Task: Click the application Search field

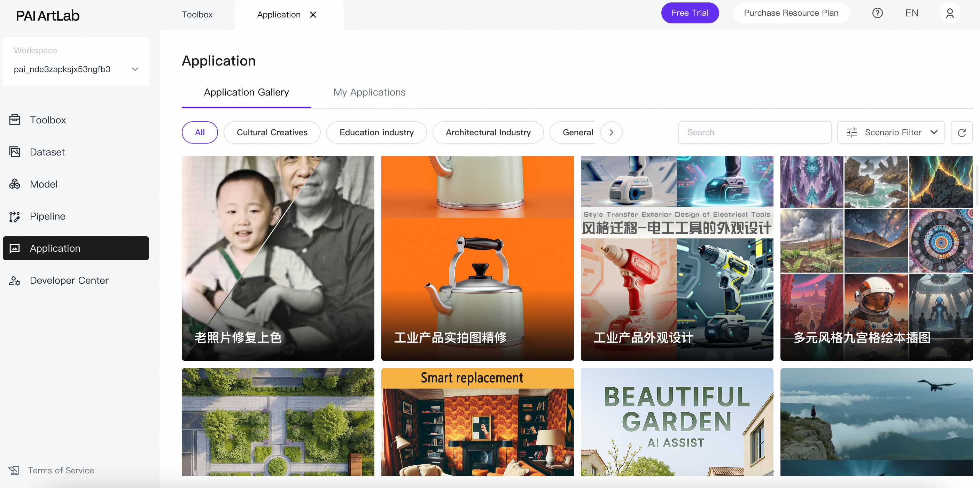Action: coord(754,132)
